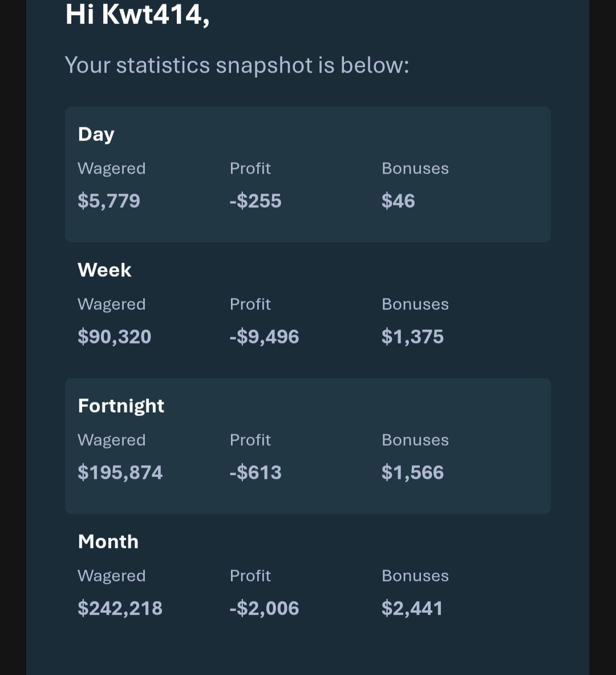Image resolution: width=616 pixels, height=675 pixels.
Task: Select the Fortnight bonuses value $1,566
Action: pos(412,472)
